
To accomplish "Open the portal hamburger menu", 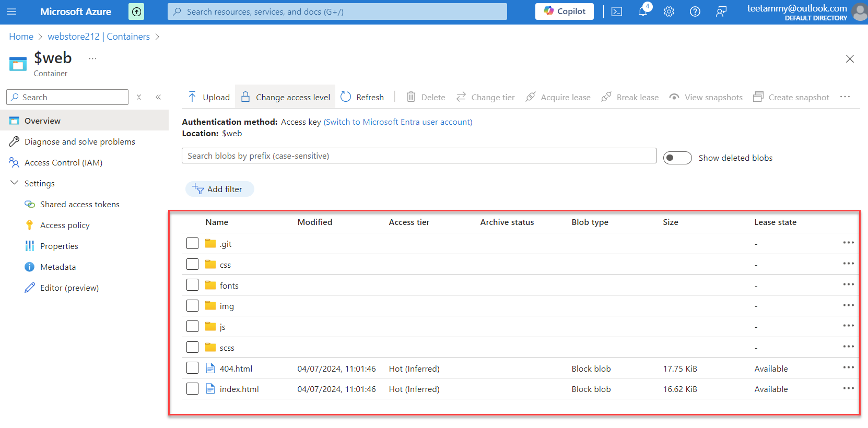I will [x=11, y=11].
